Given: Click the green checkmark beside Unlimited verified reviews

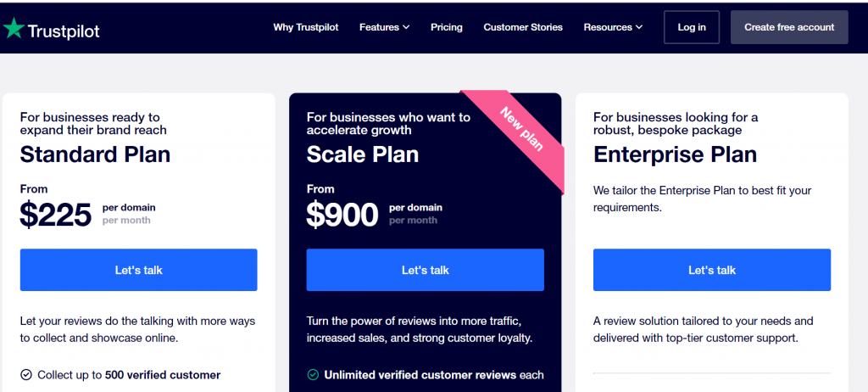Looking at the screenshot, I should pos(313,374).
